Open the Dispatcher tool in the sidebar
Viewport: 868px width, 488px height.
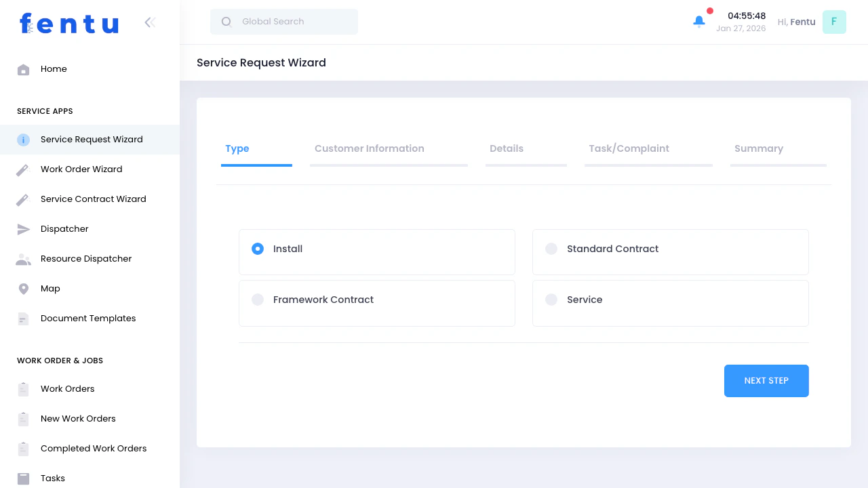[x=64, y=228]
